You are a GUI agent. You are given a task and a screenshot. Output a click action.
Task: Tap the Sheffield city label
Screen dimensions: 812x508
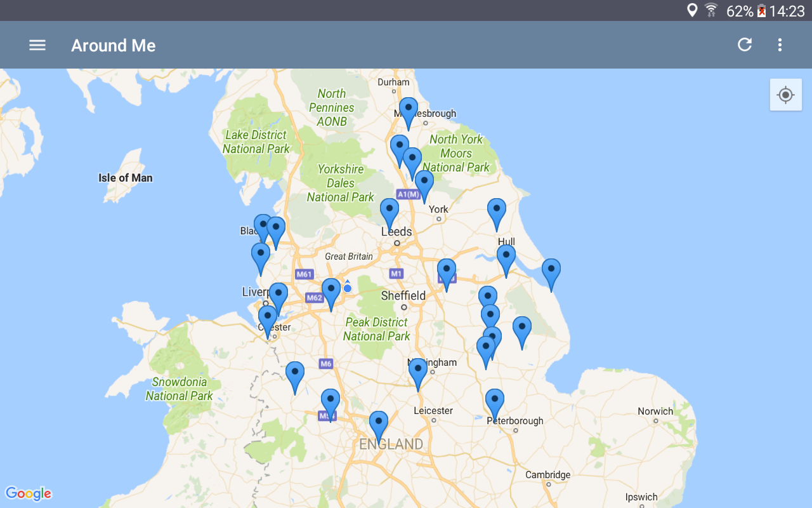[x=403, y=295]
